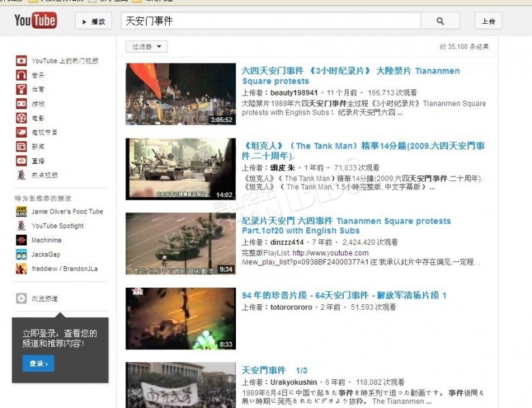Visit uploader dinzzz414
532x408 pixels.
click(x=286, y=242)
